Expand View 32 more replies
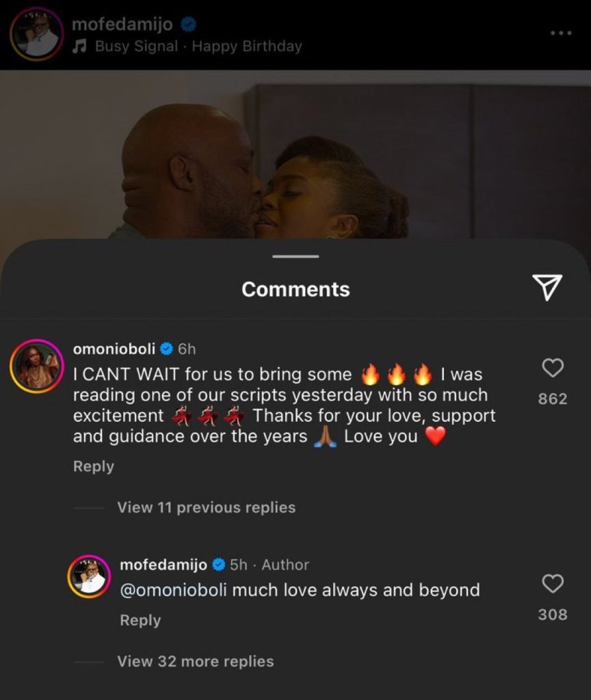This screenshot has height=700, width=591. (195, 661)
